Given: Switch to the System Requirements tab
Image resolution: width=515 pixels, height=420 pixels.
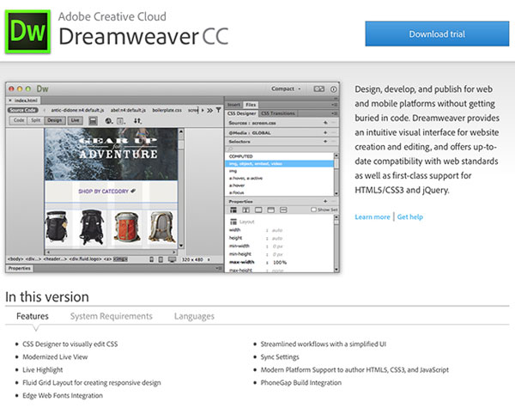Looking at the screenshot, I should coord(111,316).
